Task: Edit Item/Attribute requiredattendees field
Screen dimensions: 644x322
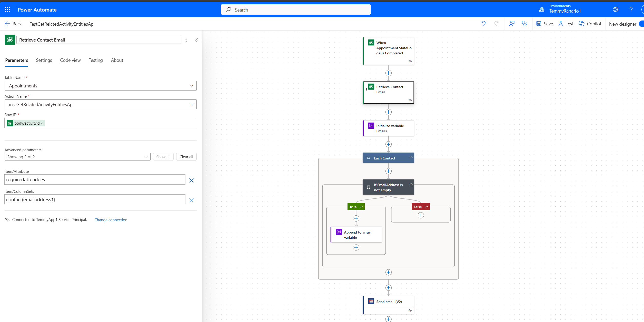Action: point(95,179)
